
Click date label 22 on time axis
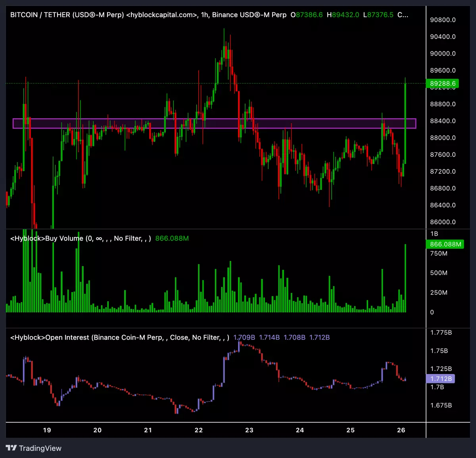(x=199, y=430)
